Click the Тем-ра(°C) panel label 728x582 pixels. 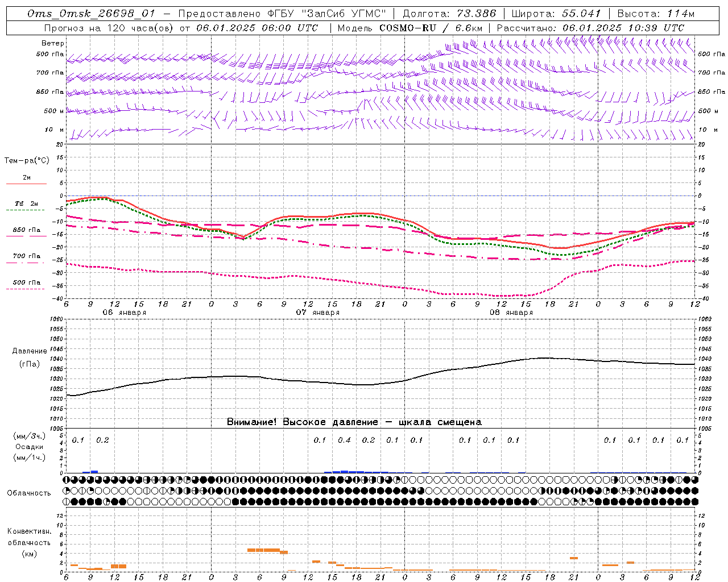27,161
